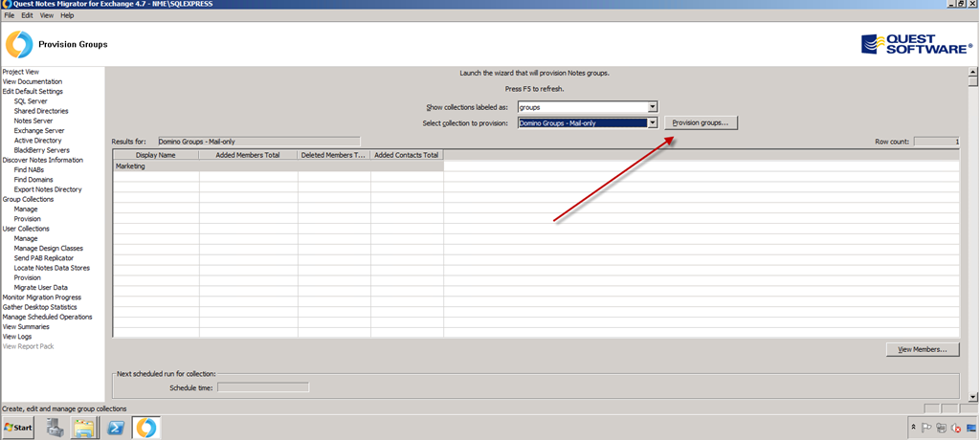Sort by Added Members Total column
This screenshot has width=980, height=440.
pos(248,155)
